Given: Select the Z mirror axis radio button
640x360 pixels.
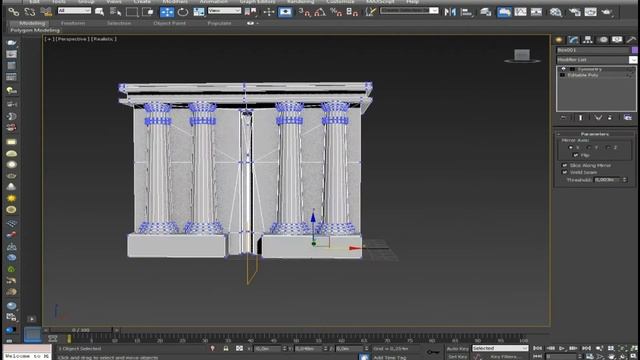Looking at the screenshot, I should (x=608, y=147).
